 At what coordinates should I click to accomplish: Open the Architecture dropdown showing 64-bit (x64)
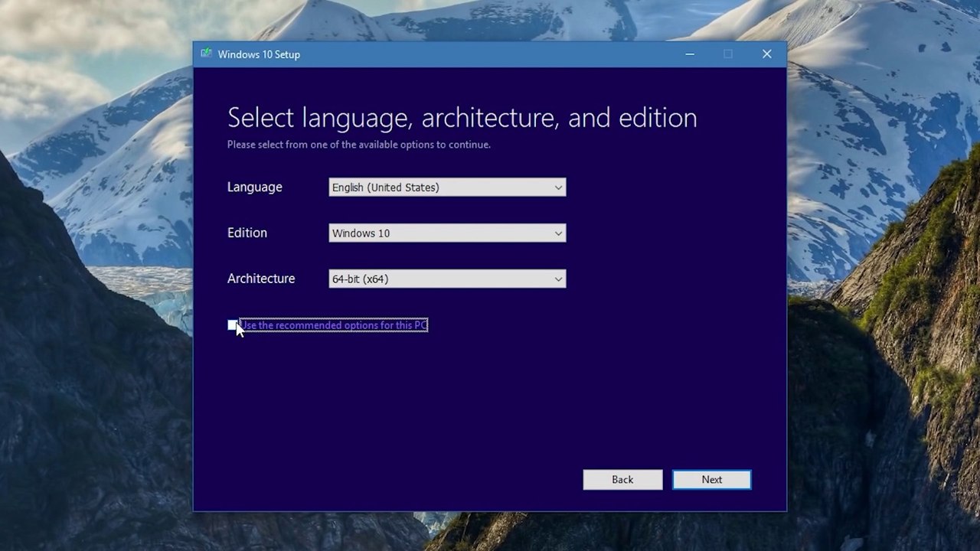pyautogui.click(x=447, y=279)
